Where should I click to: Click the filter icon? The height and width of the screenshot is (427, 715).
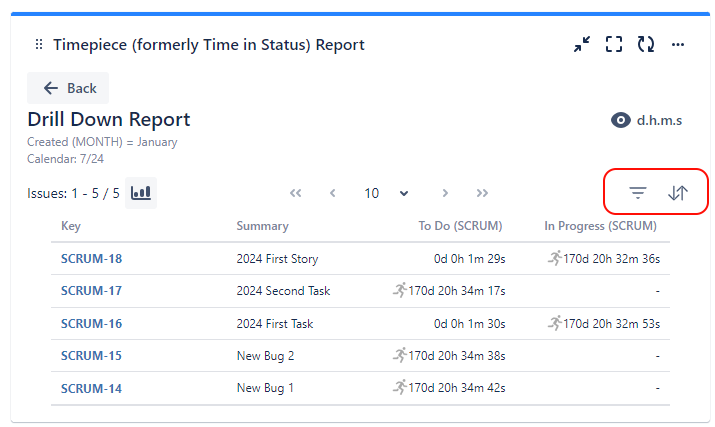637,193
